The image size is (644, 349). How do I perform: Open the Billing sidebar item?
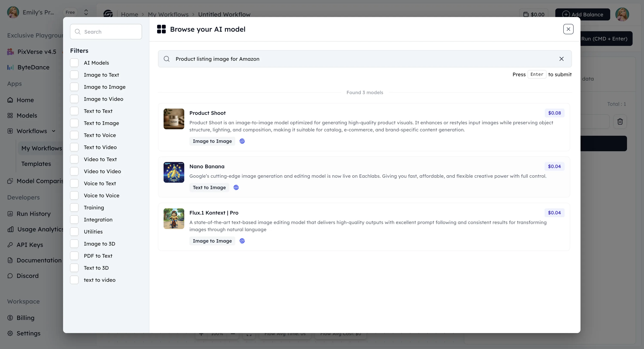[x=25, y=318]
